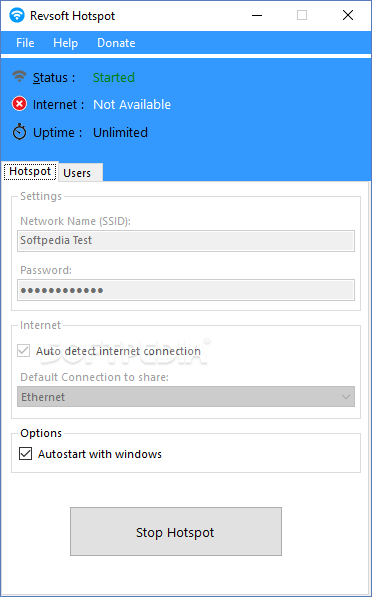This screenshot has width=372, height=597.
Task: Switch to the Hotspot tab
Action: (x=30, y=171)
